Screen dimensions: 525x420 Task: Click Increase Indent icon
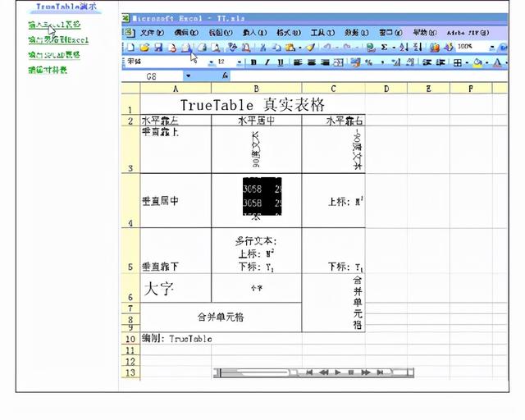441,62
